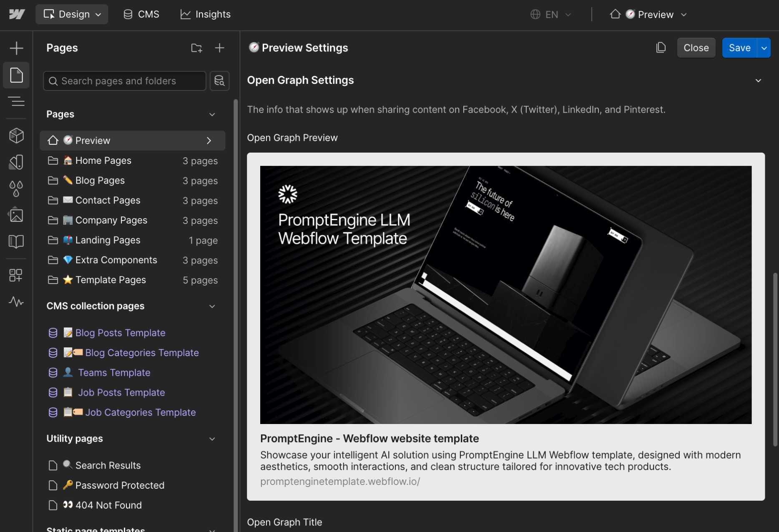This screenshot has width=779, height=532.
Task: Collapse the Open Graph Settings section
Action: click(759, 80)
